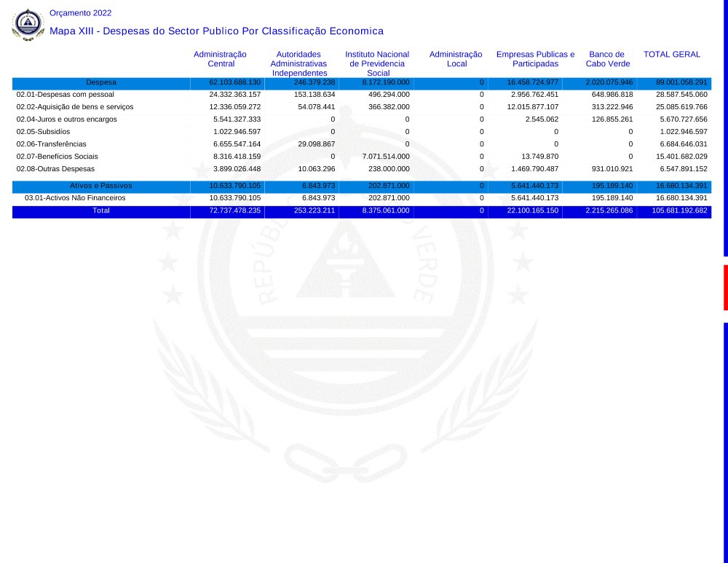This screenshot has height=563, width=728.
Task: Click the red bar on the right edge
Action: [725, 288]
